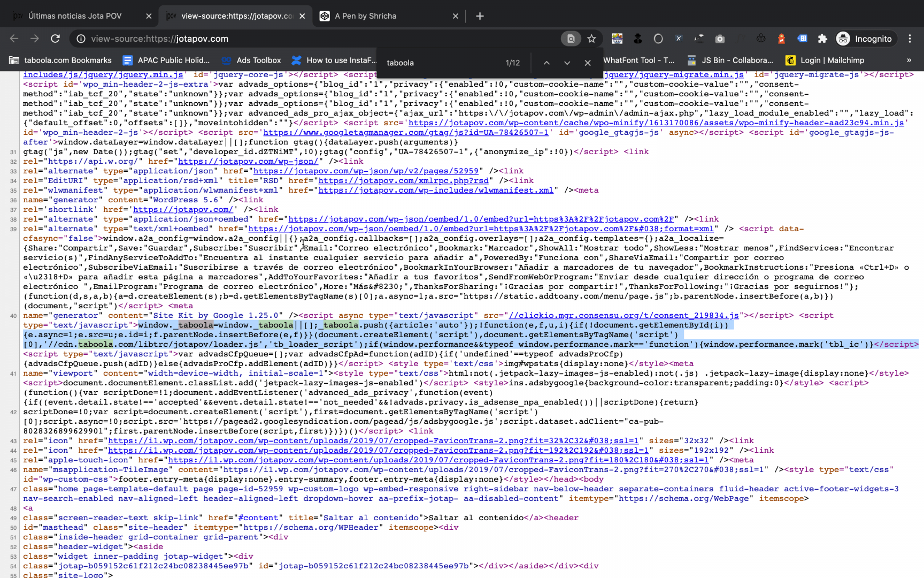Open the black spy-figure extension icon
This screenshot has height=578, width=924.
click(637, 39)
